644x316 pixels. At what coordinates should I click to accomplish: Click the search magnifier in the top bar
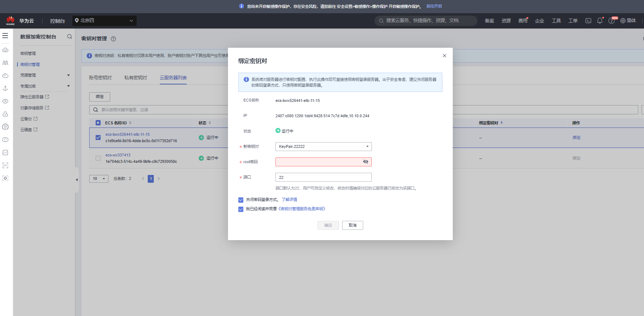[x=381, y=21]
